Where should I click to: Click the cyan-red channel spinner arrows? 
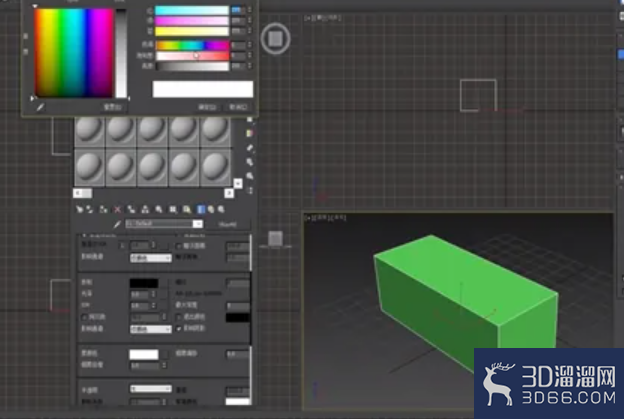coord(250,10)
